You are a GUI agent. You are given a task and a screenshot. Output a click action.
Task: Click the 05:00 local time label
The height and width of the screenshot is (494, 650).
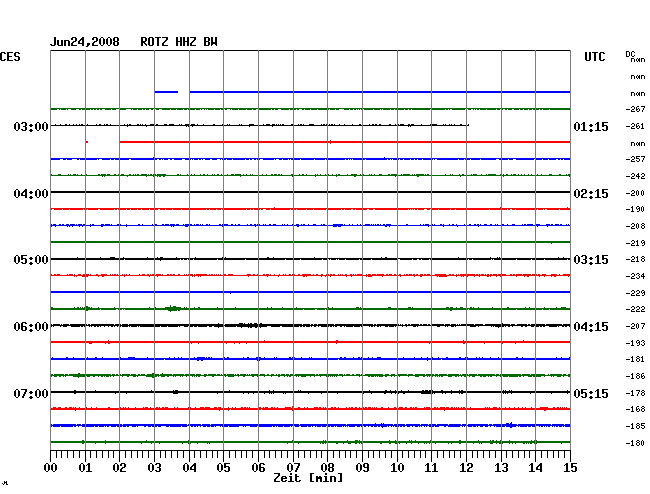[31, 260]
